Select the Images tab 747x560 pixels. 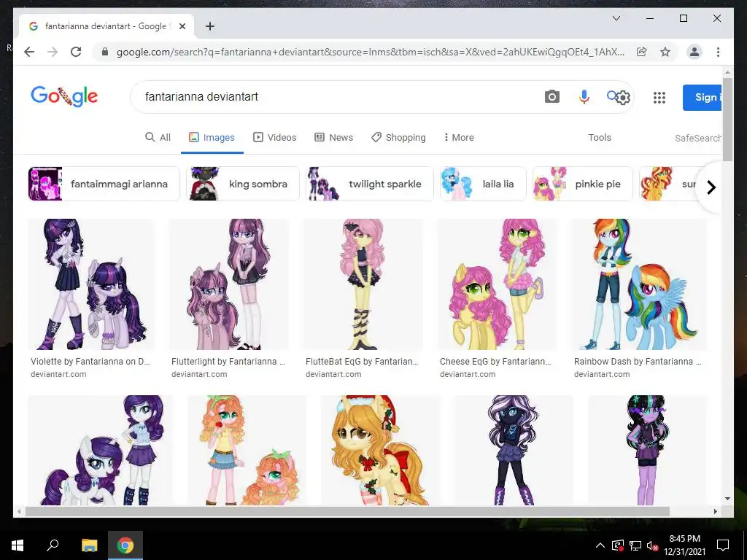[212, 137]
